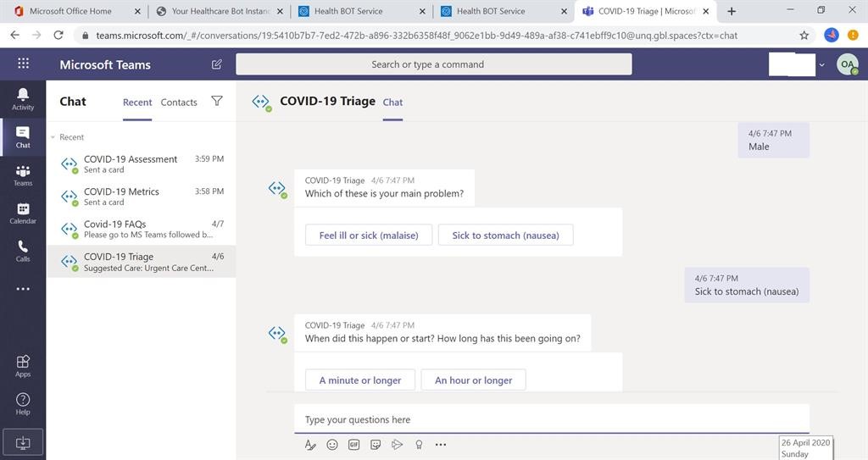Viewport: 868px width, 460px height.
Task: Select the Chat tab in conversation header
Action: 392,103
